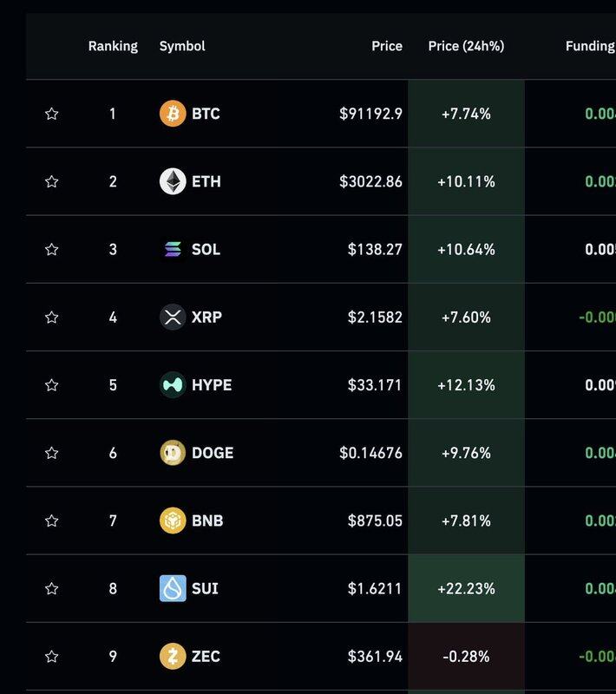Add DOGE to favorites star
The height and width of the screenshot is (694, 616).
(51, 453)
